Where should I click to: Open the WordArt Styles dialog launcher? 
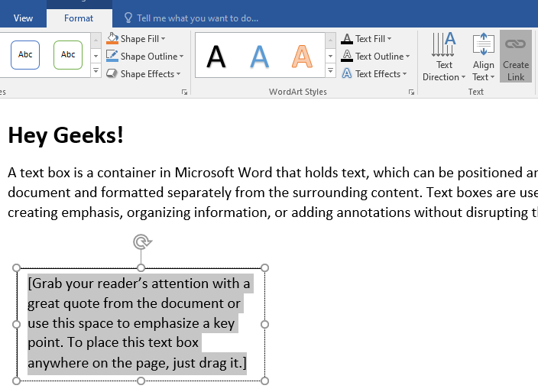411,92
